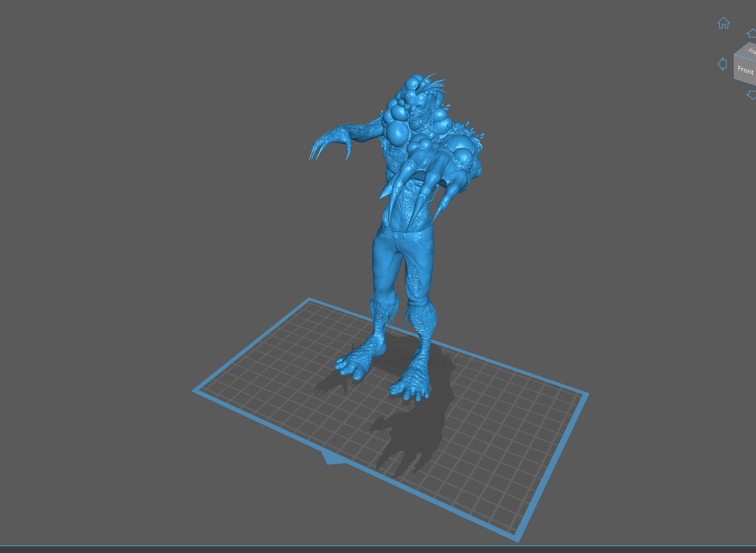This screenshot has height=553, width=756.
Task: Rotate view using the left arrow
Action: click(x=722, y=64)
